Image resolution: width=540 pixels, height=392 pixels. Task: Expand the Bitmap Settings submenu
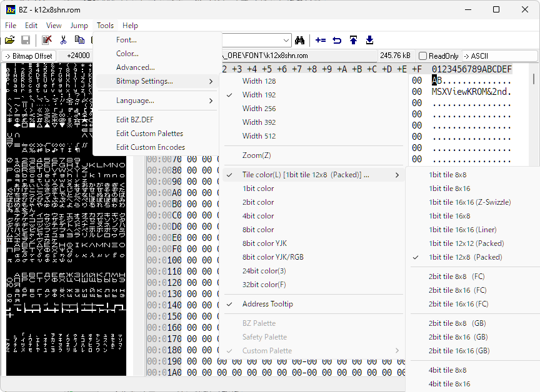[x=157, y=81]
